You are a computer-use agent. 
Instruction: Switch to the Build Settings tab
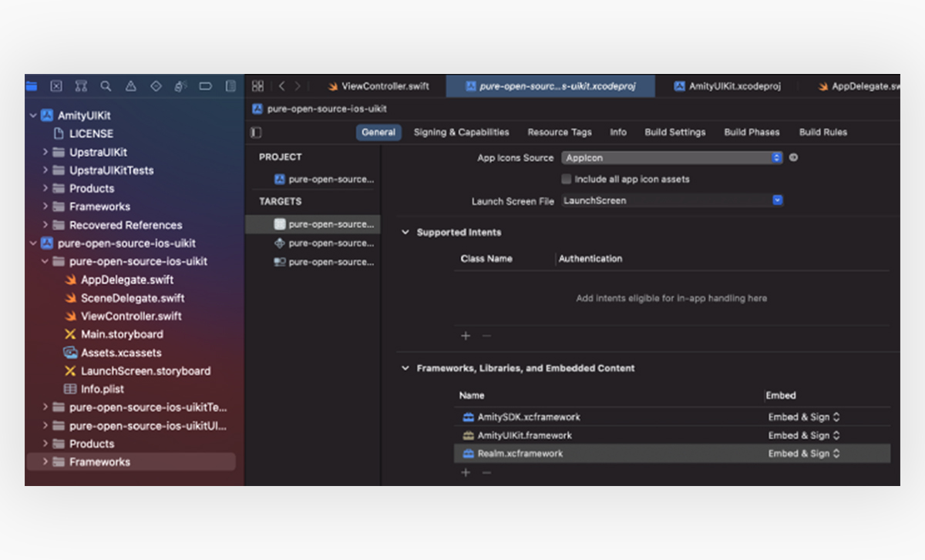click(675, 132)
